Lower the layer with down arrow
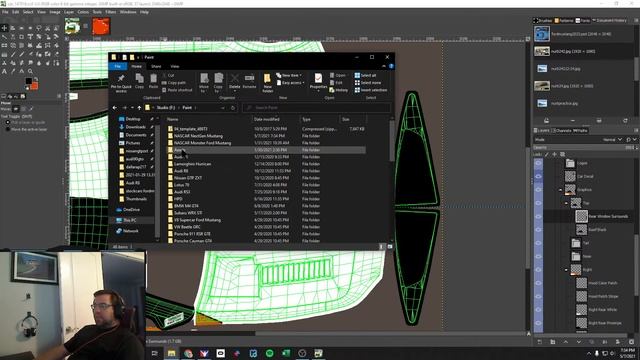This screenshot has width=640, height=360. click(579, 342)
